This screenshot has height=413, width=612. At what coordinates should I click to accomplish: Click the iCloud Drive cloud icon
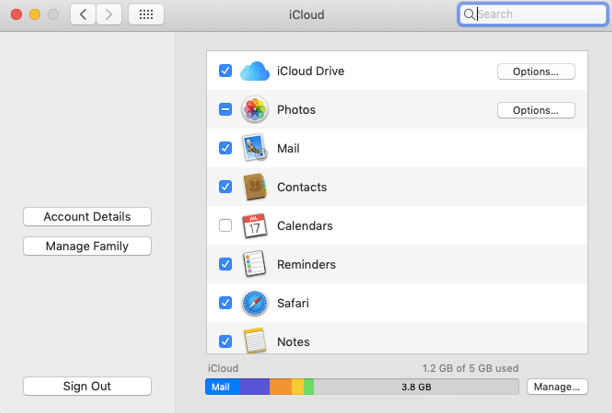(255, 71)
